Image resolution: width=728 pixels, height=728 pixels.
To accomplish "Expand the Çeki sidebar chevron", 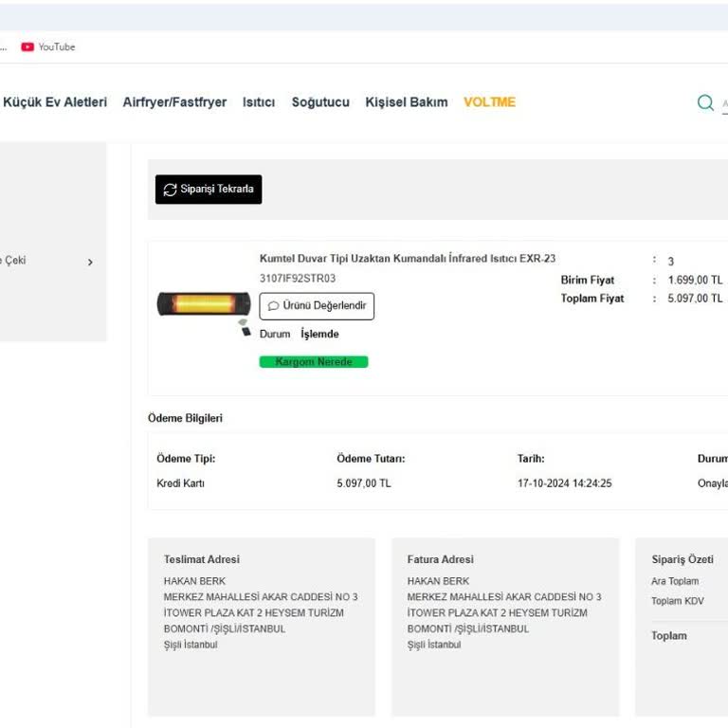I will click(90, 263).
